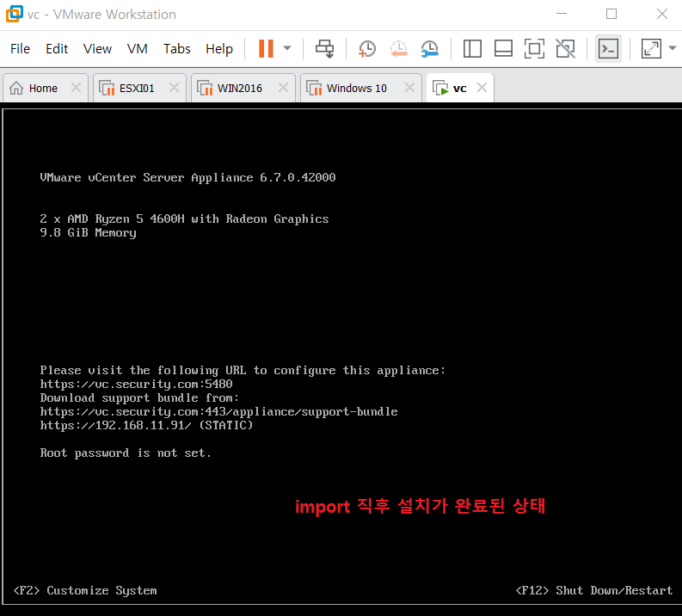Expand stretch display dropdown arrow
Viewport: 682px width, 616px height.
coord(673,48)
